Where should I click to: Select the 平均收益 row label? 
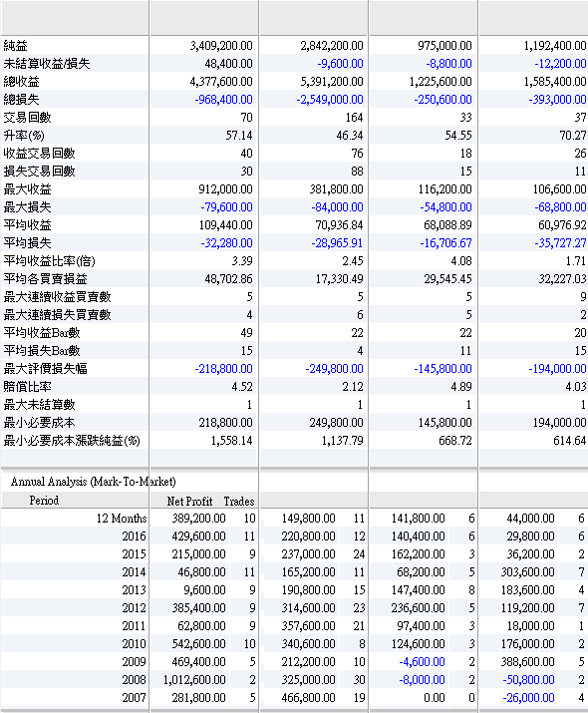[x=27, y=225]
